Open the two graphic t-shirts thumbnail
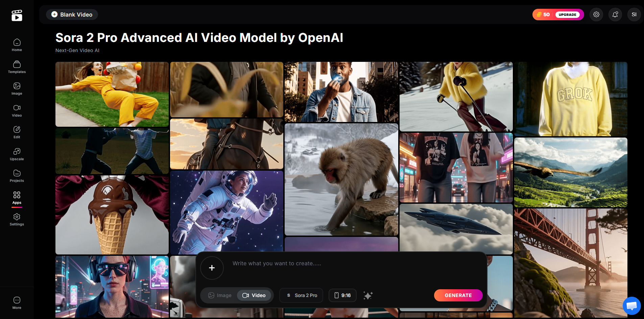 456,168
